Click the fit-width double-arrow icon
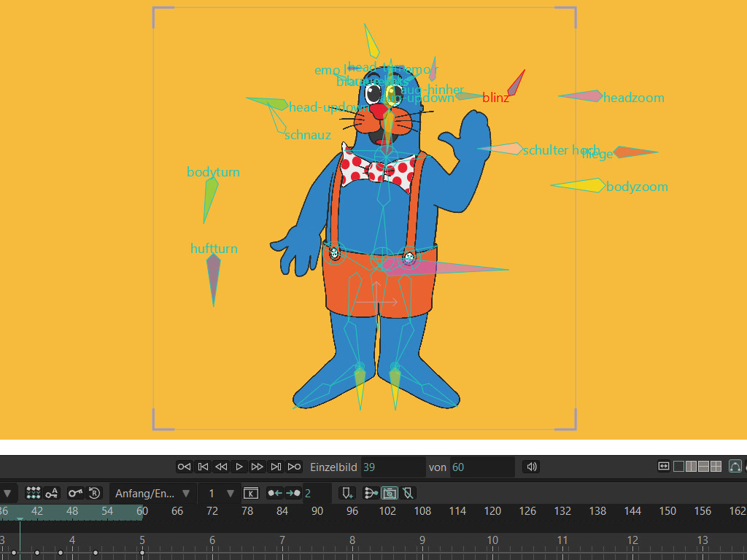747x560 pixels. (664, 466)
